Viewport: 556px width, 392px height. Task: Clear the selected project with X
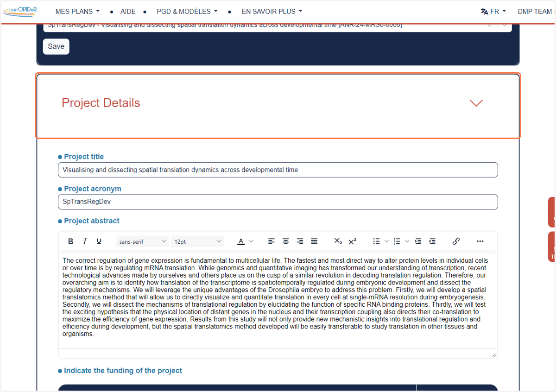click(x=490, y=25)
